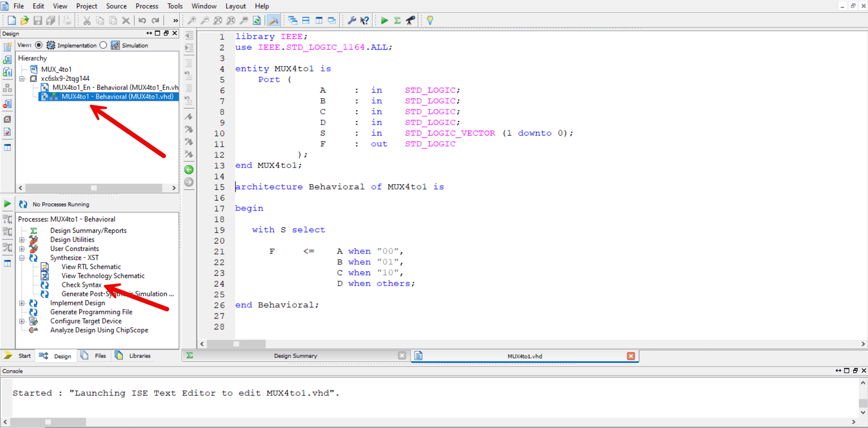Screen dimensions: 868x428
Task: Expand the Design Utilities process group
Action: tap(22, 240)
